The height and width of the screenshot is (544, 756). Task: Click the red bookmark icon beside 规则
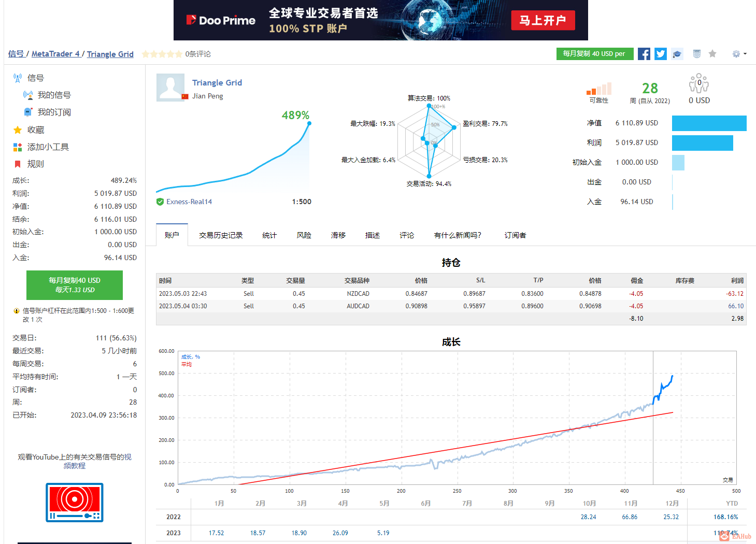[18, 164]
